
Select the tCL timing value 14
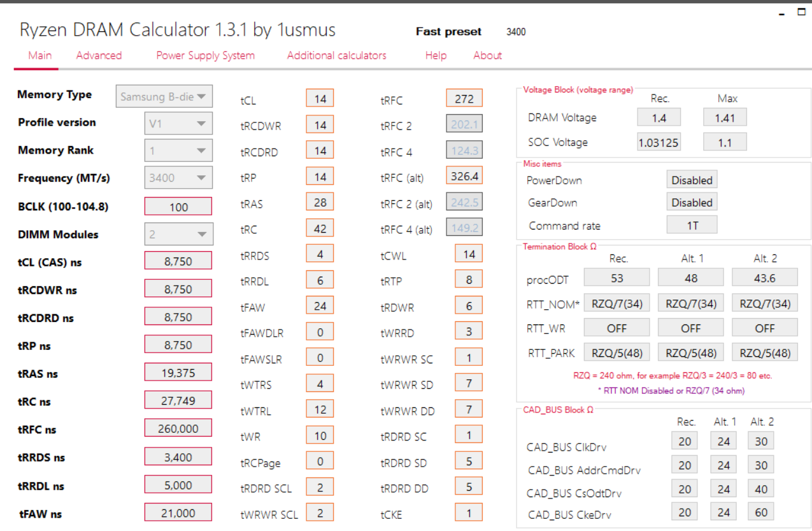pos(320,99)
